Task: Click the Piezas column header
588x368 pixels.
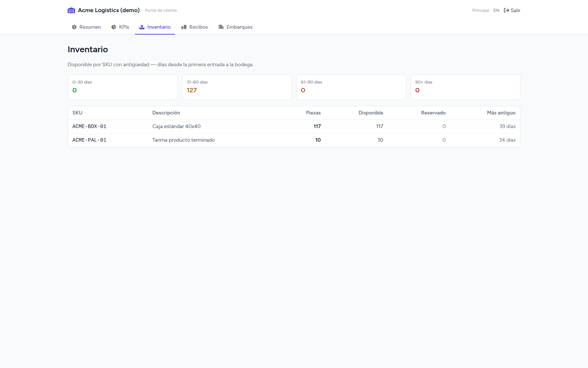Action: [x=313, y=113]
